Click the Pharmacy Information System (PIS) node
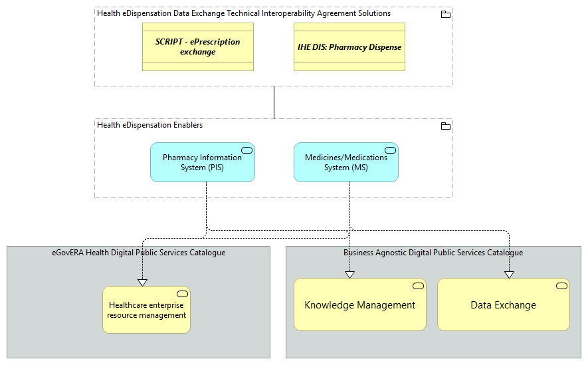588x365 pixels. point(203,162)
